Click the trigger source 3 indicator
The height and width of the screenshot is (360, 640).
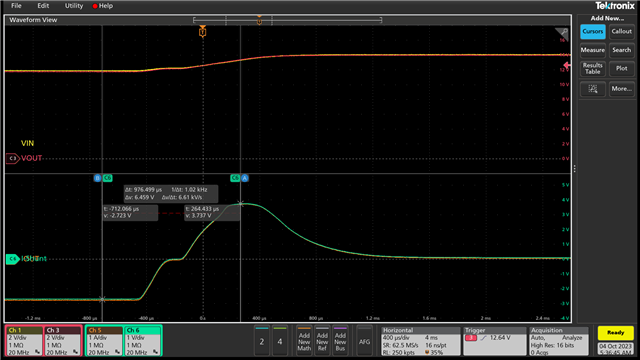coord(471,338)
